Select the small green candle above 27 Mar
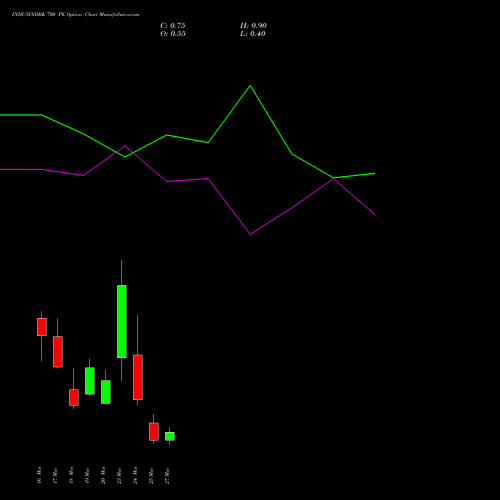 [170, 436]
